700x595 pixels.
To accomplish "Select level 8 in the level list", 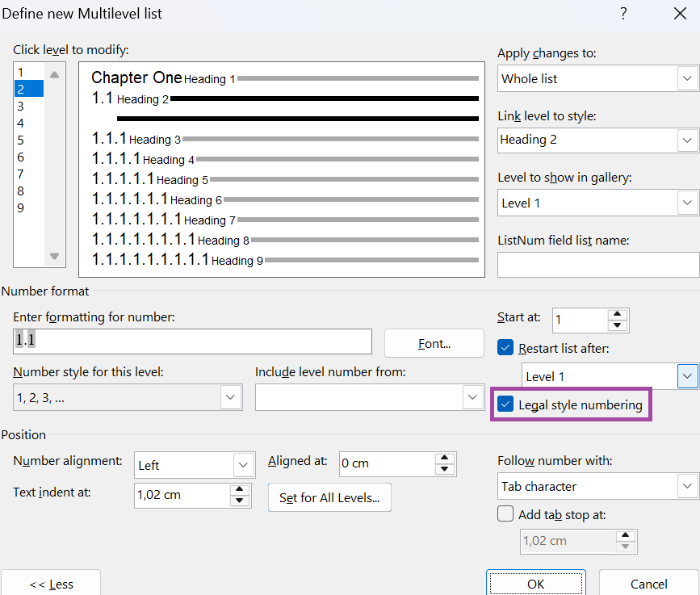I will (x=29, y=191).
